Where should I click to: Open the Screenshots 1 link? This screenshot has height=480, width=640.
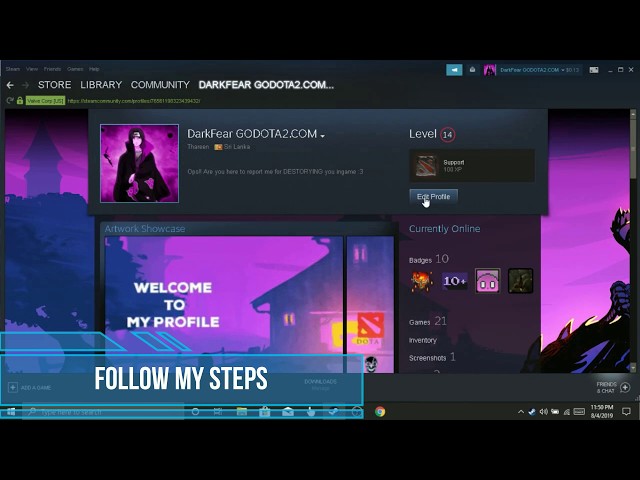tap(432, 358)
